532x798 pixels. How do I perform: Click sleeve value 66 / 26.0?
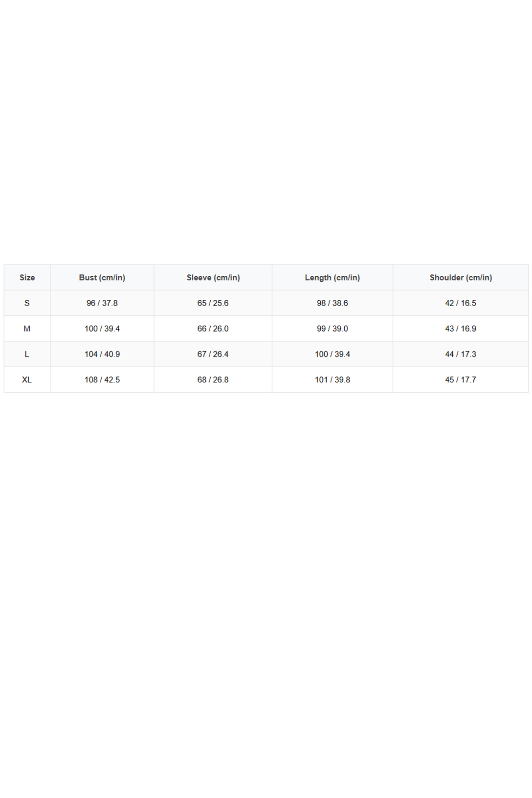(x=213, y=329)
